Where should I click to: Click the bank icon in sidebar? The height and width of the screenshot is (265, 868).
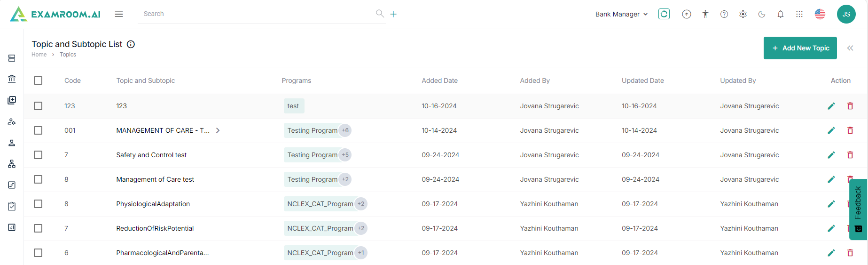(x=12, y=79)
